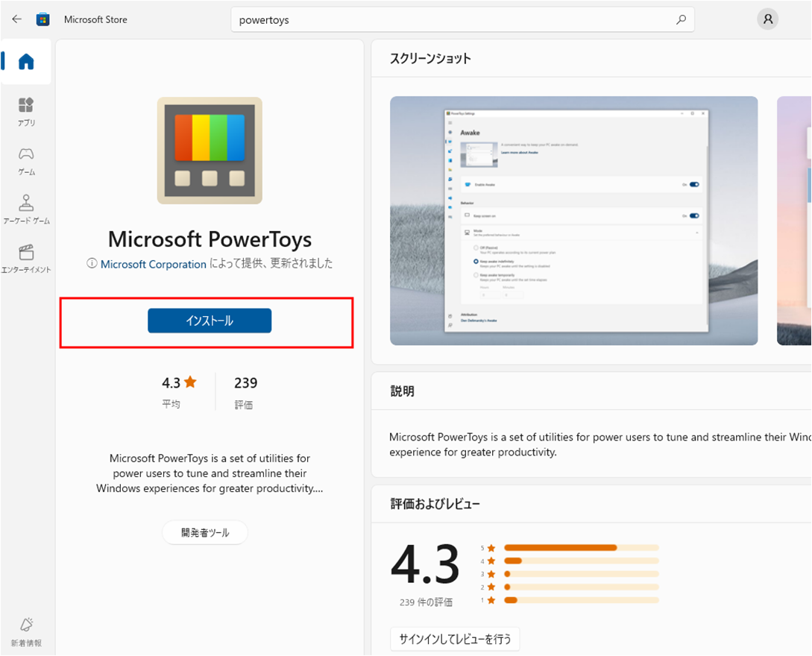Click the info icon beside Microsoft Corporation
The height and width of the screenshot is (656, 812).
[x=92, y=264]
